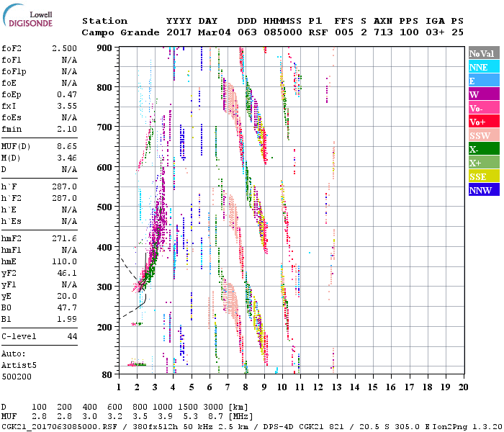Click the 10 MHz frequency axis label
This screenshot has height=432, width=504.
coord(282,387)
